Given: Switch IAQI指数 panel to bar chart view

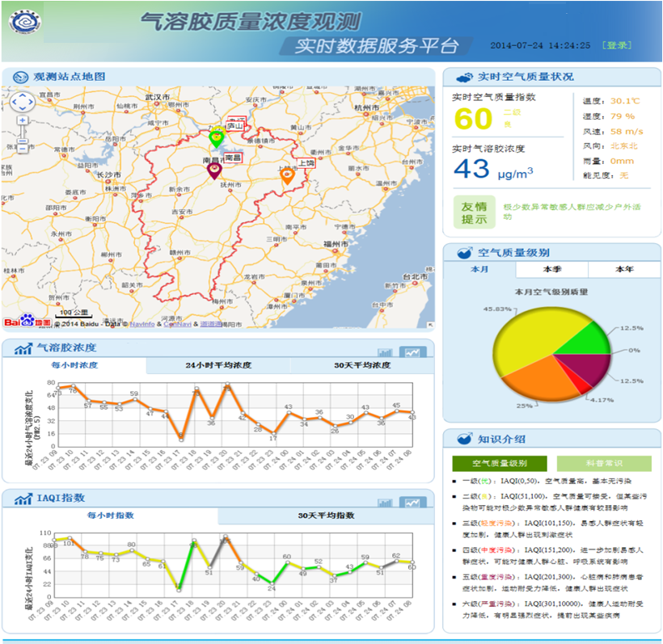Looking at the screenshot, I should pyautogui.click(x=384, y=503).
